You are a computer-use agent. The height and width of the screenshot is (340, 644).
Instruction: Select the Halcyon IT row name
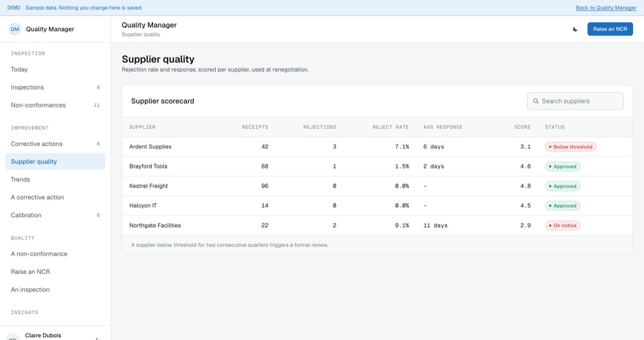click(143, 205)
